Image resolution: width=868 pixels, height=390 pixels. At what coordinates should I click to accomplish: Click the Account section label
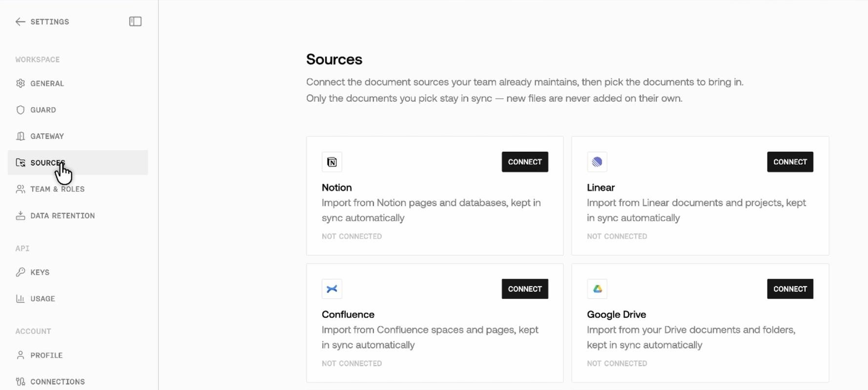(33, 331)
